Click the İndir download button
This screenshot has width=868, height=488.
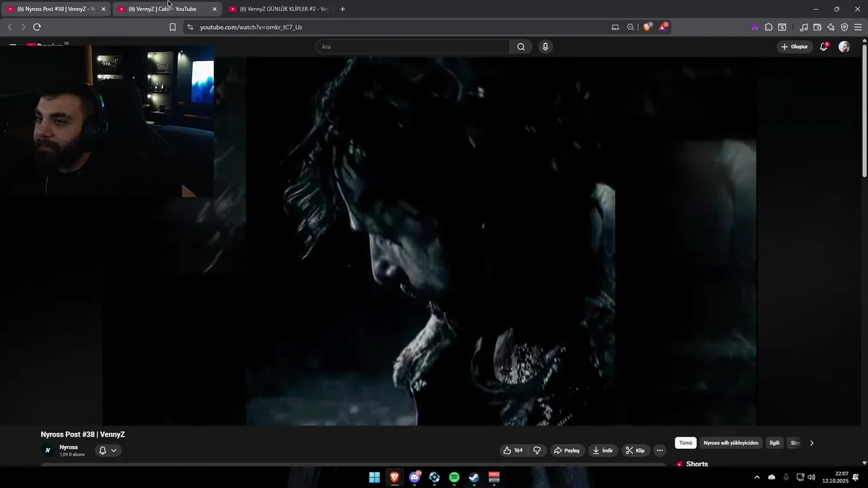602,451
